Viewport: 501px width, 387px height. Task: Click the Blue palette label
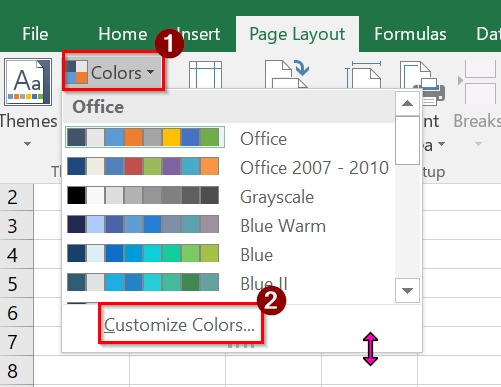[256, 255]
